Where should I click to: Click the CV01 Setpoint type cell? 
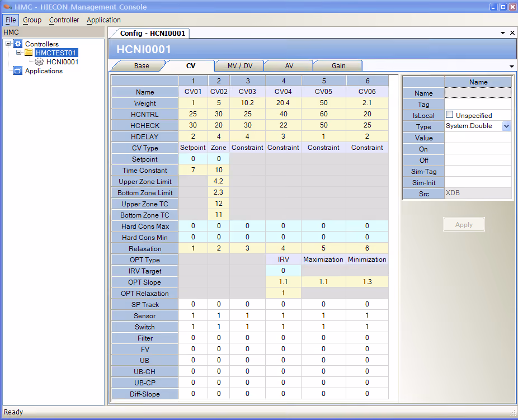pos(193,148)
